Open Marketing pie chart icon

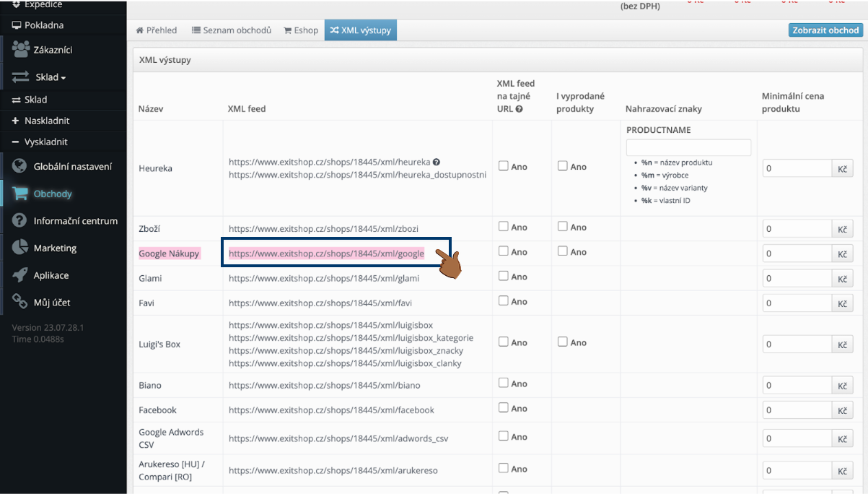pyautogui.click(x=19, y=248)
